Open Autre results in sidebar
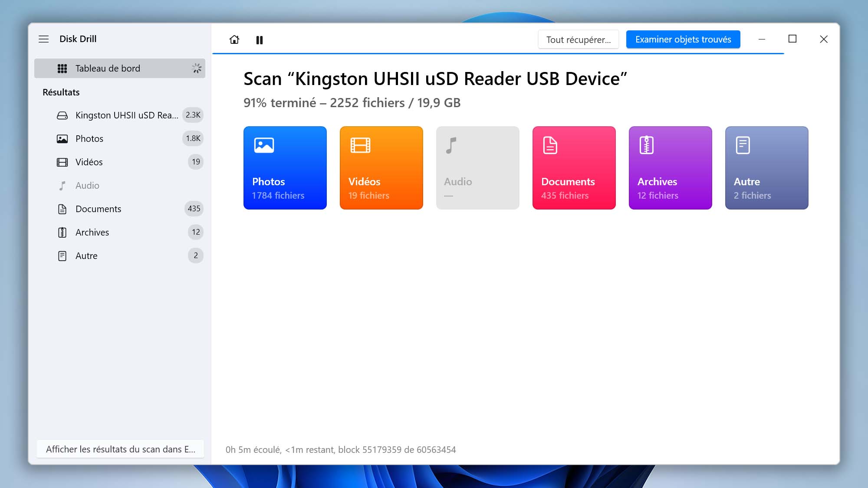The width and height of the screenshot is (868, 488). [120, 255]
